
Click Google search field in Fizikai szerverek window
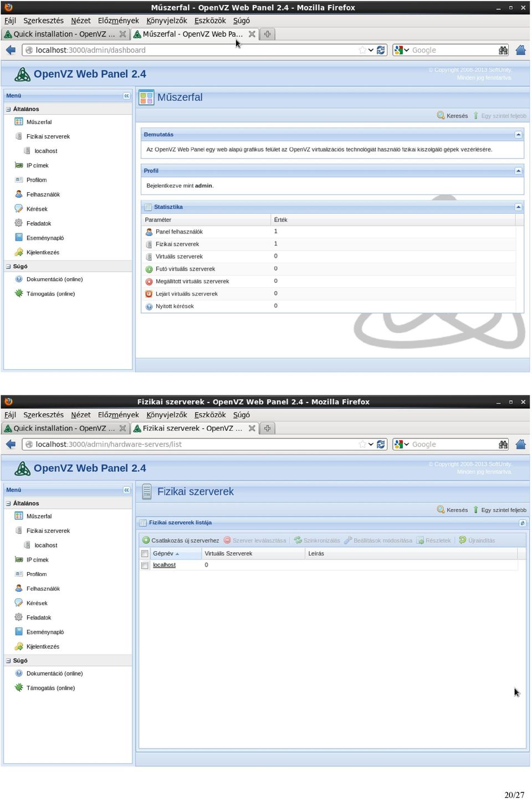[454, 444]
